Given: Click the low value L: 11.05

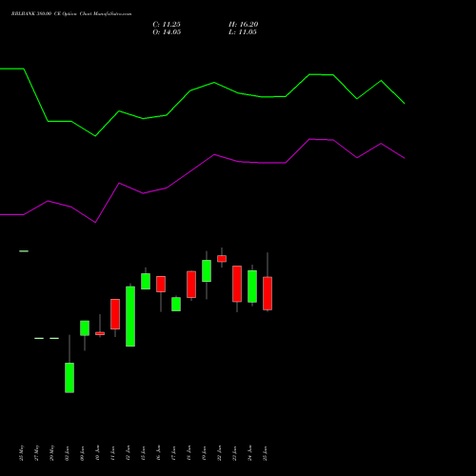Looking at the screenshot, I should (x=243, y=32).
